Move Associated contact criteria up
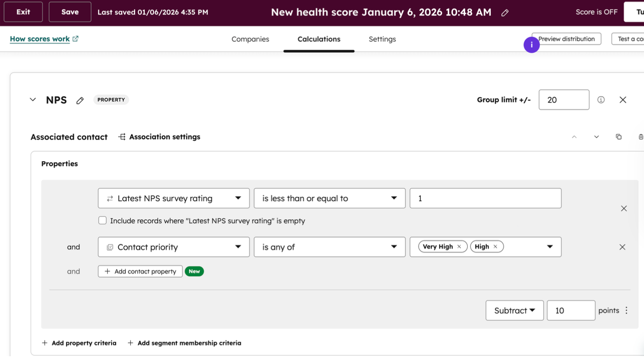The image size is (644, 358). coord(574,137)
